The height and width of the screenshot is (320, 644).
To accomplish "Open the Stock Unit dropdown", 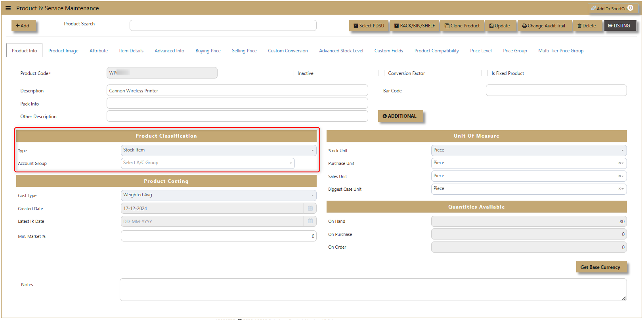I will (x=529, y=150).
